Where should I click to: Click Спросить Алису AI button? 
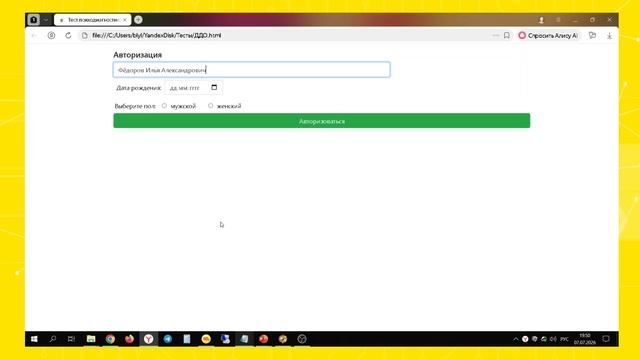[549, 36]
